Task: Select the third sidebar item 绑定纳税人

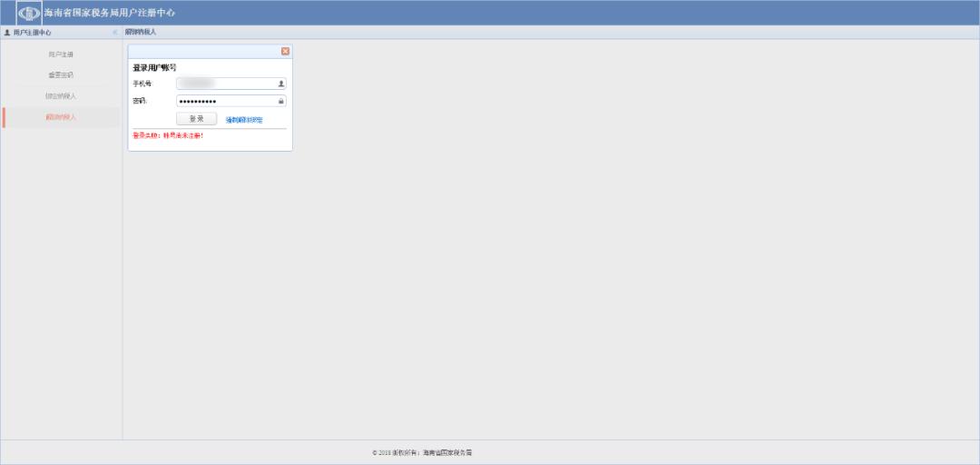Action: tap(61, 96)
